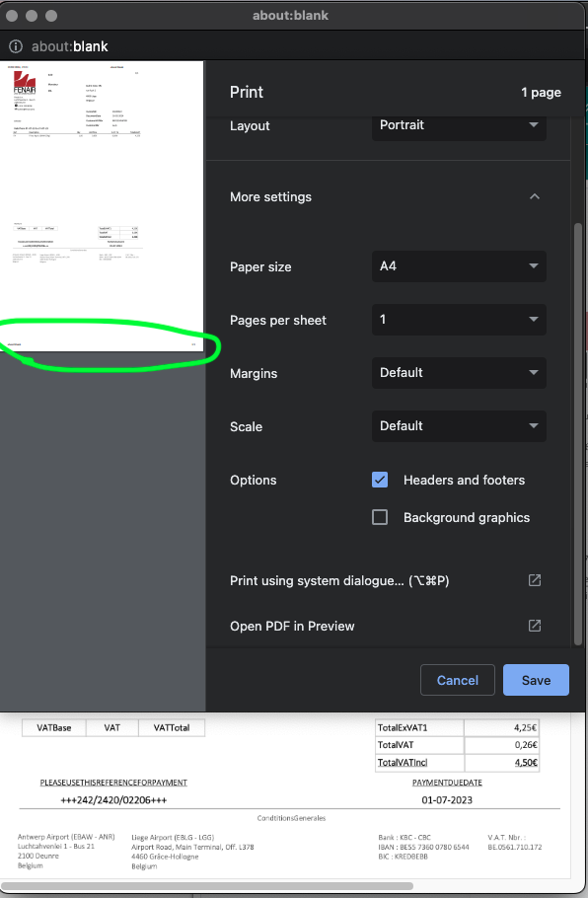Uncheck the Headers and footers checkbox

click(380, 480)
